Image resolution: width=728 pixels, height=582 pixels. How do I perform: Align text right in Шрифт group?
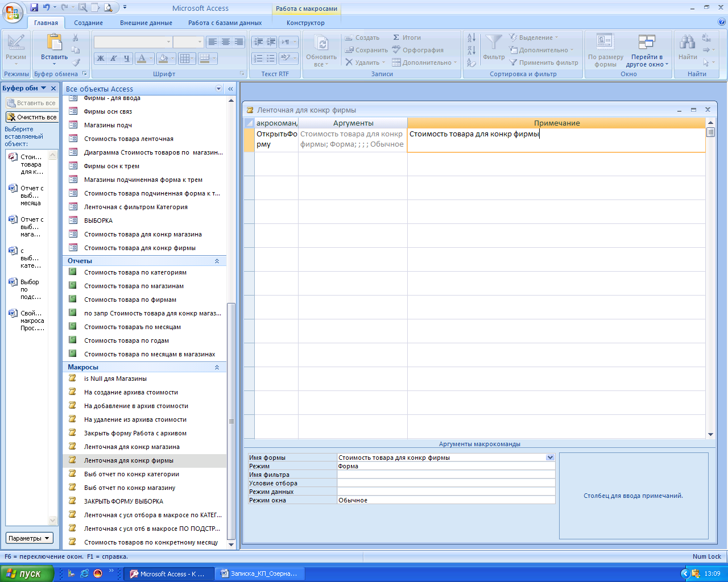(239, 42)
